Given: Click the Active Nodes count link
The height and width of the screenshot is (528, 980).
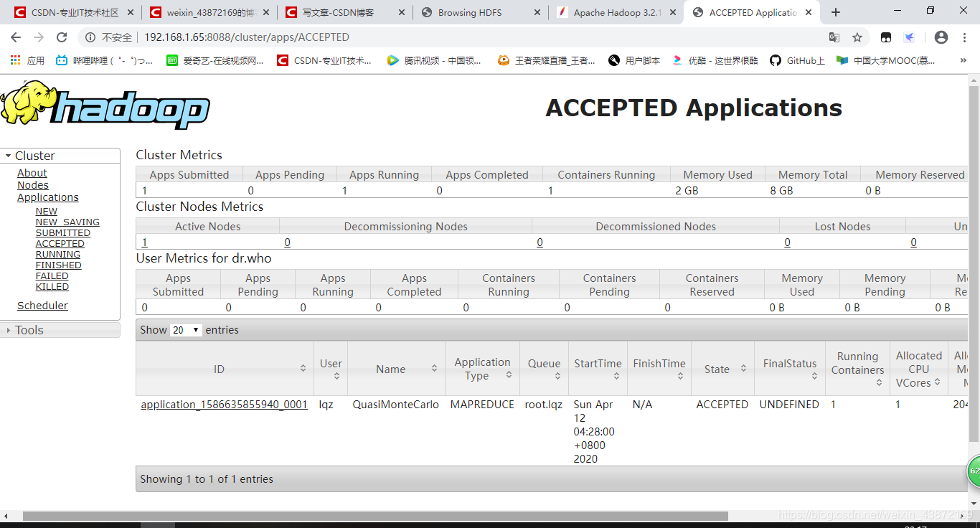Looking at the screenshot, I should tap(144, 242).
